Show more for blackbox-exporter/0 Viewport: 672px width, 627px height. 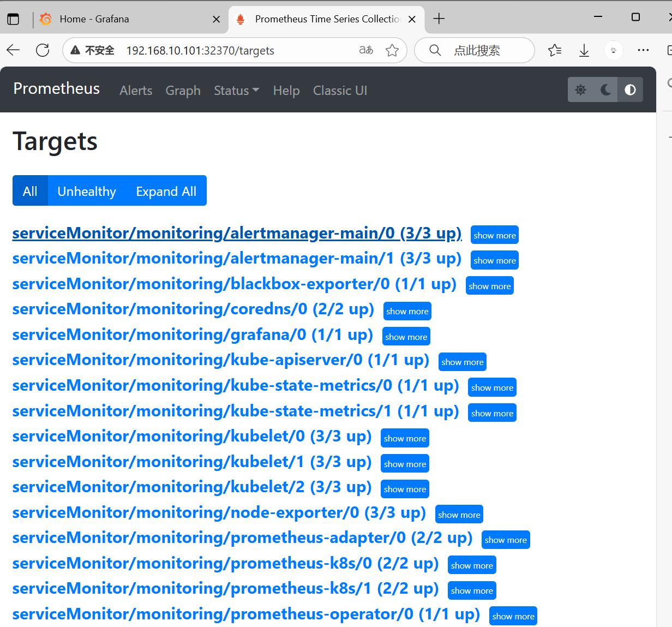pos(490,286)
